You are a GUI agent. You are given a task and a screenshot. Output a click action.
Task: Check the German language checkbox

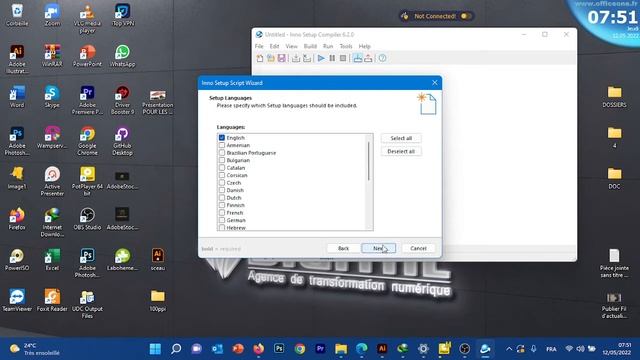tap(222, 220)
